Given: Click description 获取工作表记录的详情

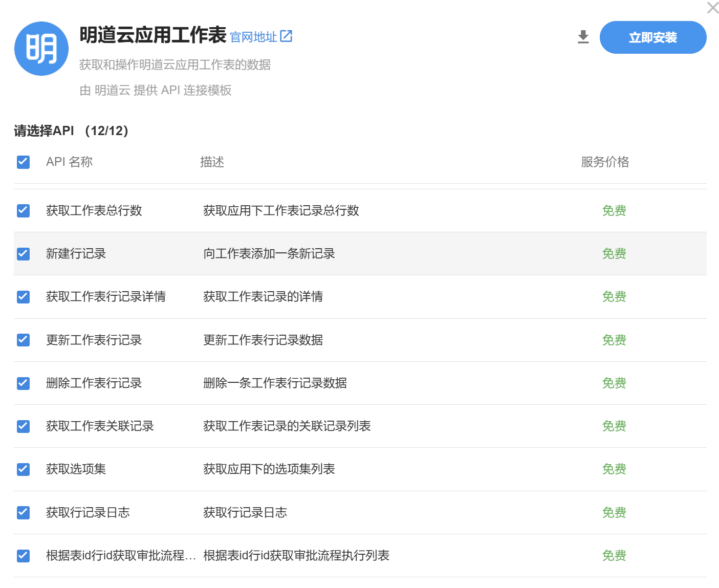Looking at the screenshot, I should [263, 296].
